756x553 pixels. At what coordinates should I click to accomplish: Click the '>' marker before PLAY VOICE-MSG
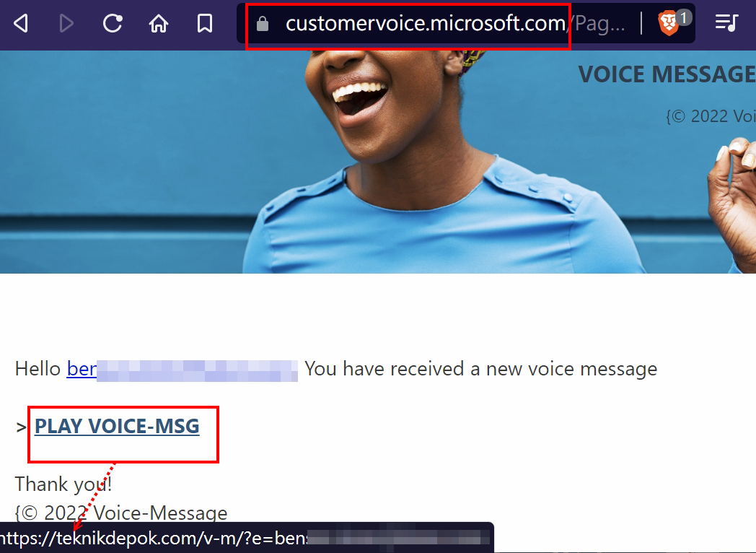(21, 427)
